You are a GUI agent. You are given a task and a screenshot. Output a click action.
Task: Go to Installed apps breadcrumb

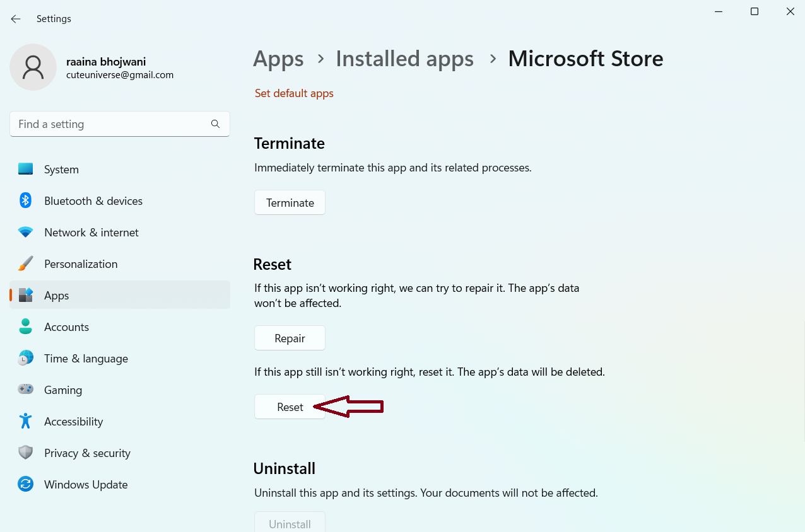404,59
